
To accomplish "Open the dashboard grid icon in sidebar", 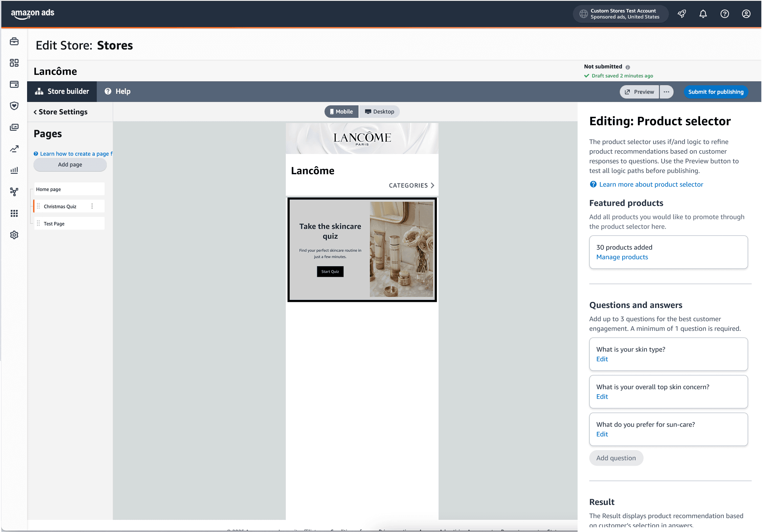I will tap(14, 63).
